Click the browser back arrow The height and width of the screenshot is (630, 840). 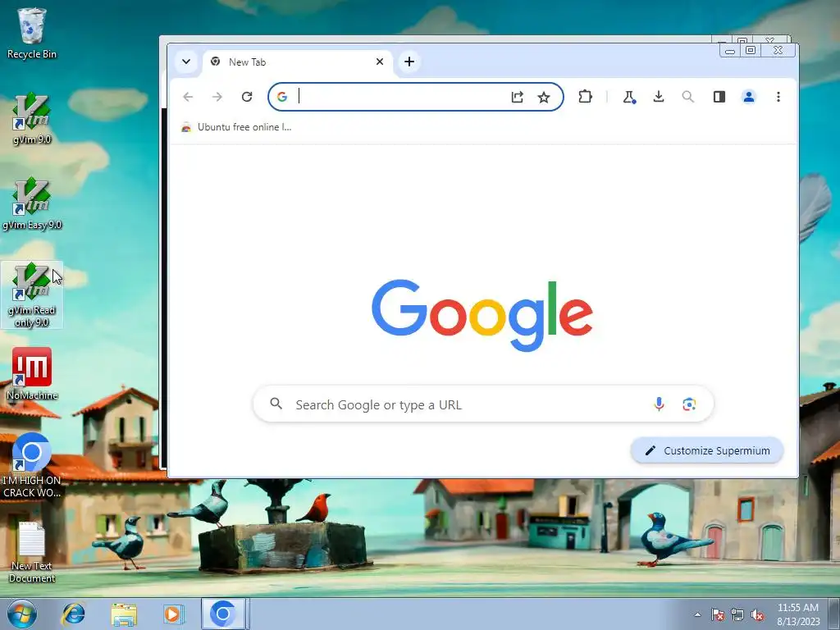tap(188, 97)
